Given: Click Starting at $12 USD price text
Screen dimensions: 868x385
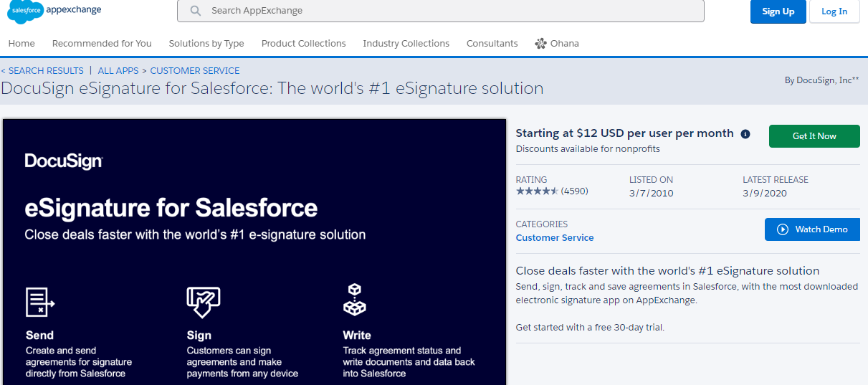Looking at the screenshot, I should coord(625,133).
